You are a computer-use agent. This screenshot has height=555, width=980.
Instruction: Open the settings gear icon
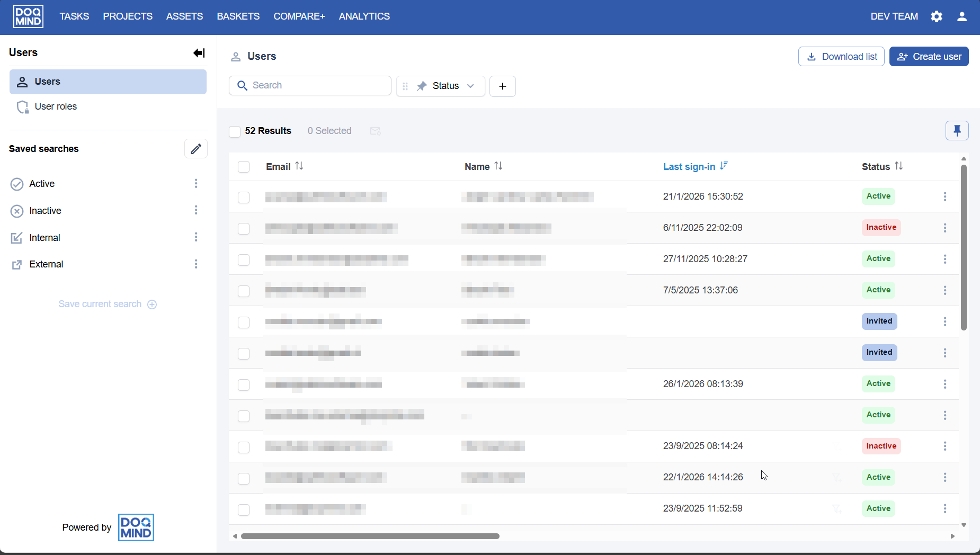click(x=937, y=16)
